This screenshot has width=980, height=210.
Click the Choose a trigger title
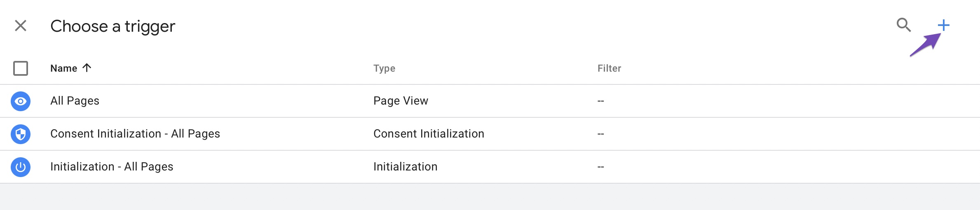click(113, 26)
